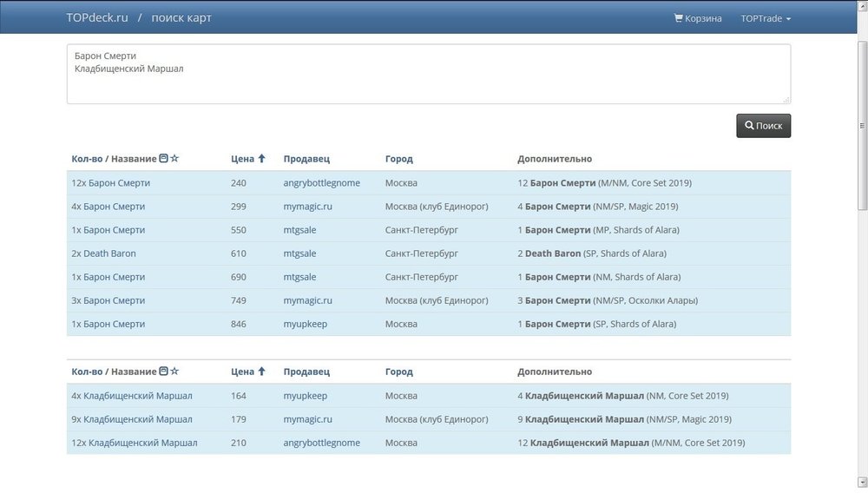
Task: Click the card icon in first table header
Action: [x=163, y=159]
